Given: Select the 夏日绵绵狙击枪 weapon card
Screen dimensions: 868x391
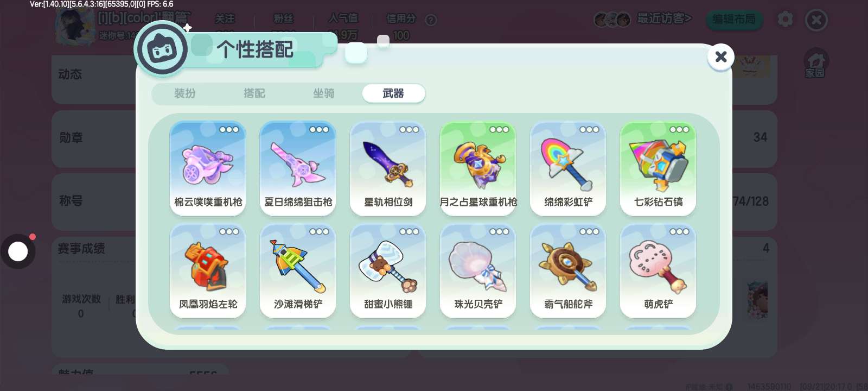Looking at the screenshot, I should (x=298, y=168).
